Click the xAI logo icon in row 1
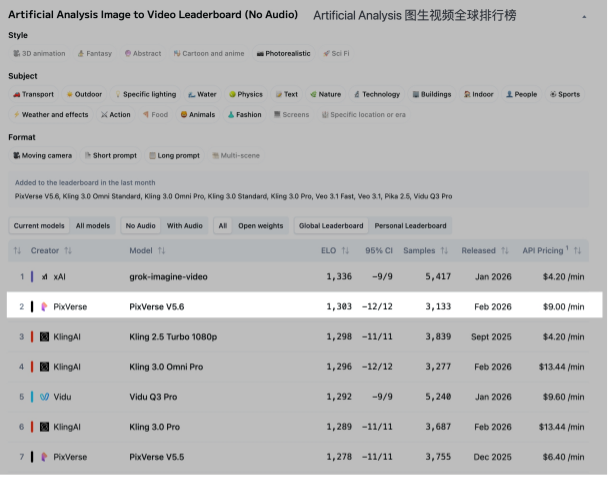This screenshot has width=611, height=479. coord(44,276)
